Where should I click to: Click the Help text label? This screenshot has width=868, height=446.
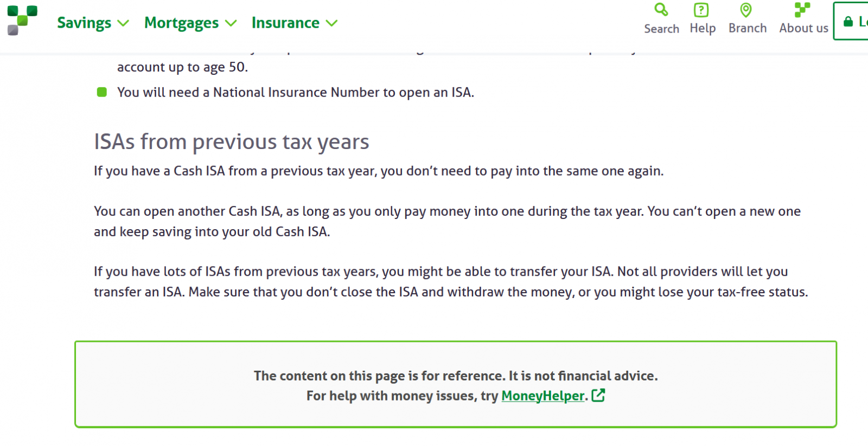click(703, 28)
